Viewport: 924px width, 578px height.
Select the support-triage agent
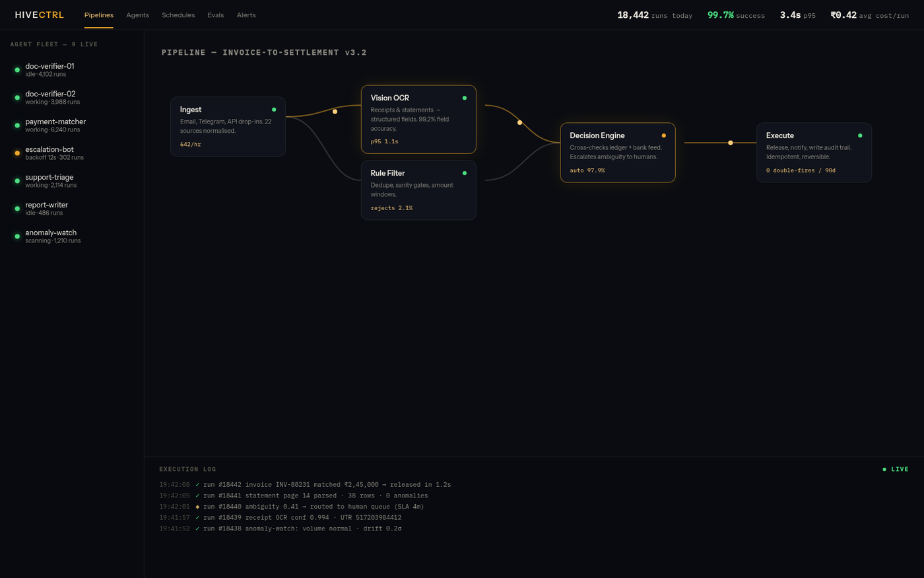click(x=72, y=180)
